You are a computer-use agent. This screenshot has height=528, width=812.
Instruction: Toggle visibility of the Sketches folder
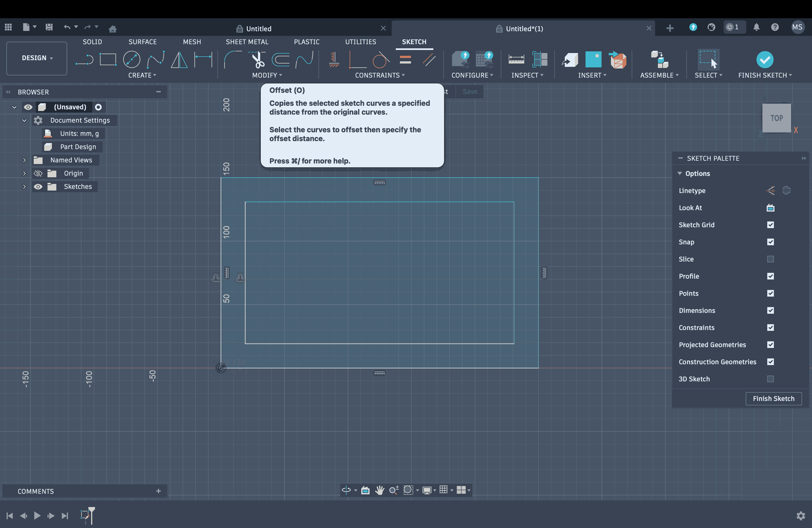point(38,187)
